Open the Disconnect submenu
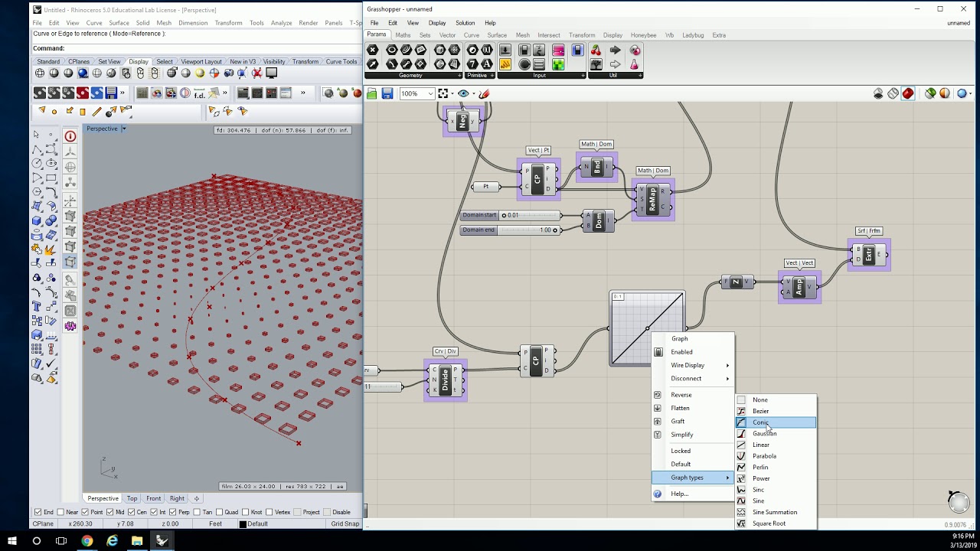This screenshot has height=551, width=980. (692, 378)
